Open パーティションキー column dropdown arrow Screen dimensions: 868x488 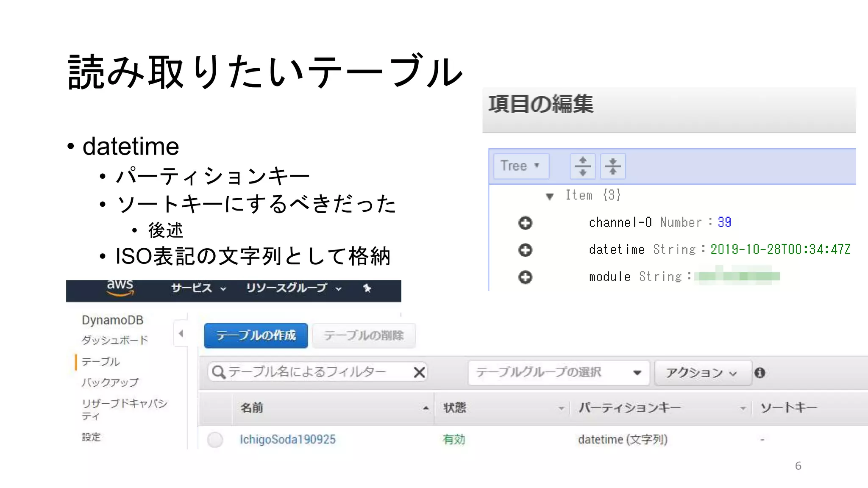pos(743,408)
